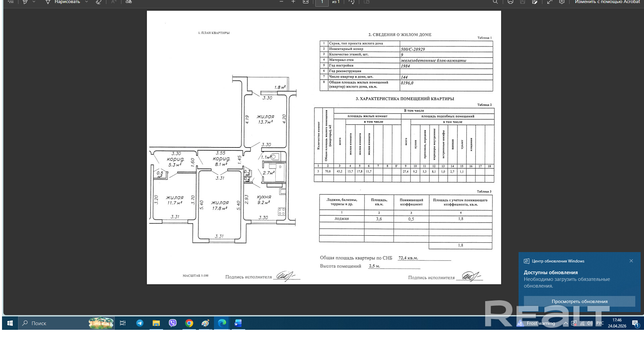644x362 pixels.
Task: Click Изменить с помощью Acrobat
Action: [x=607, y=2]
